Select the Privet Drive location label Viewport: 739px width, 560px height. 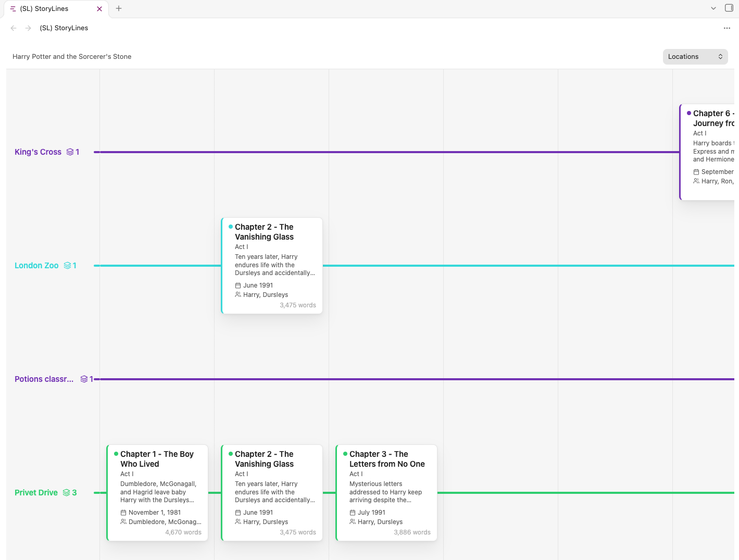(36, 493)
